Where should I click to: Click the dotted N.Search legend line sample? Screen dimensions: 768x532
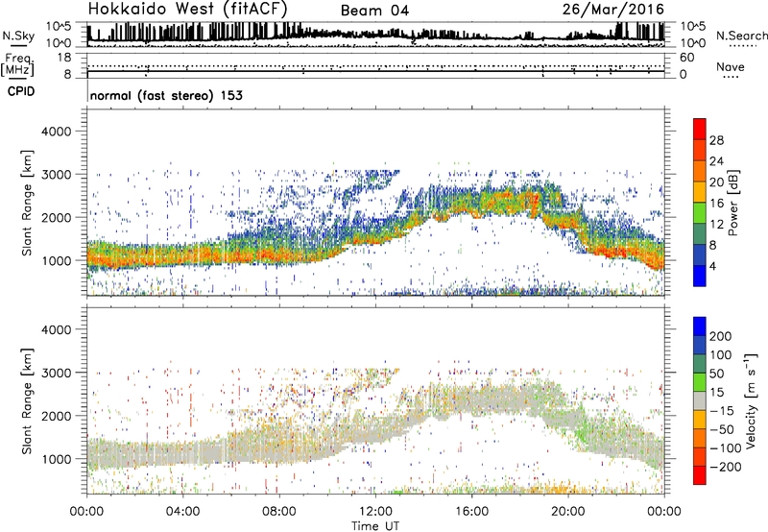pyautogui.click(x=742, y=46)
